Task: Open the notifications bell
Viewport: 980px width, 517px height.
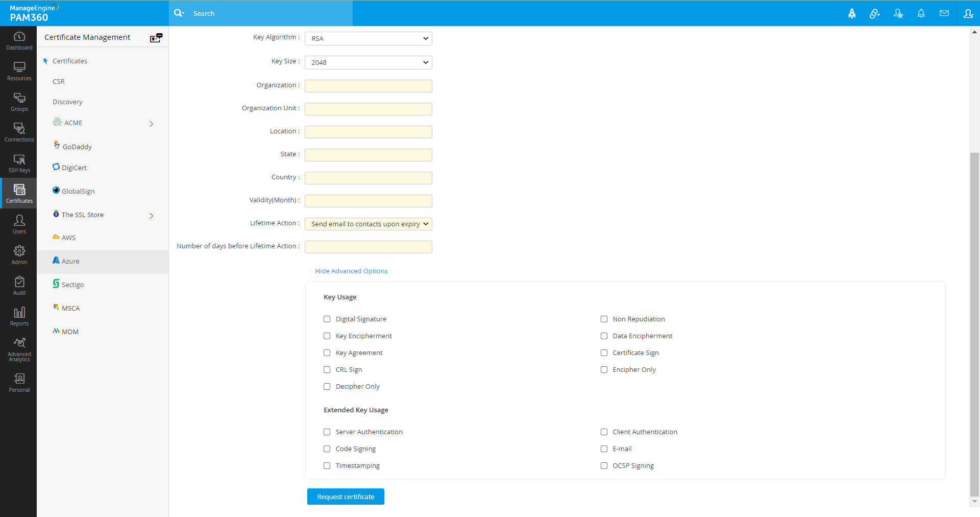Action: tap(921, 14)
